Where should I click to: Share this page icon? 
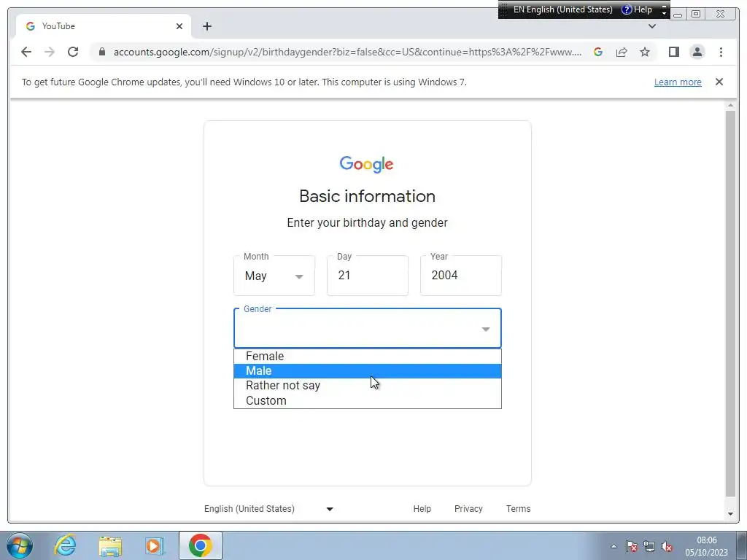pyautogui.click(x=622, y=52)
